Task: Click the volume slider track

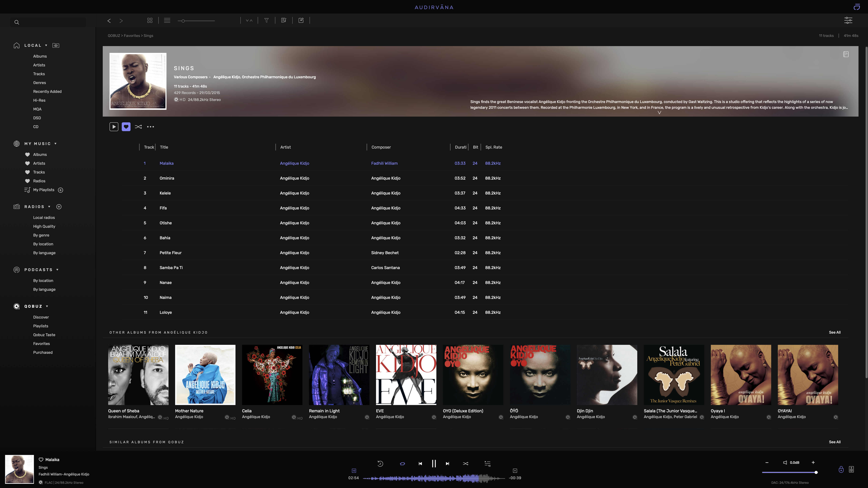Action: coord(789,473)
